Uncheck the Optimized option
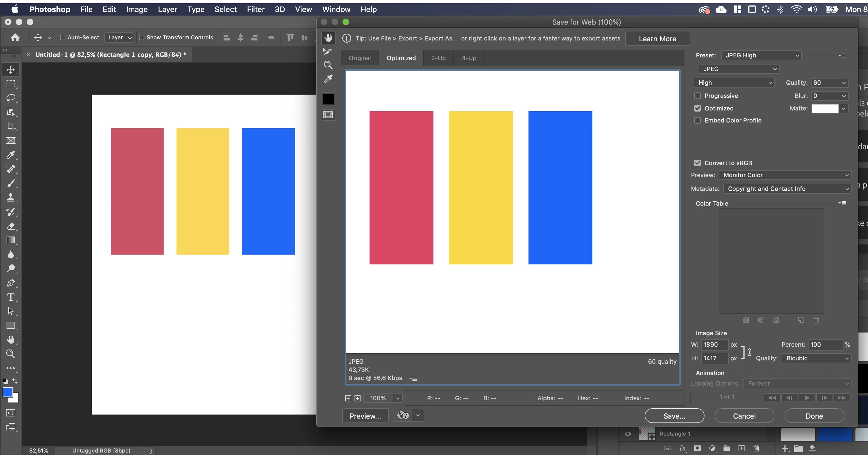Viewport: 868px width, 455px height. click(x=698, y=108)
